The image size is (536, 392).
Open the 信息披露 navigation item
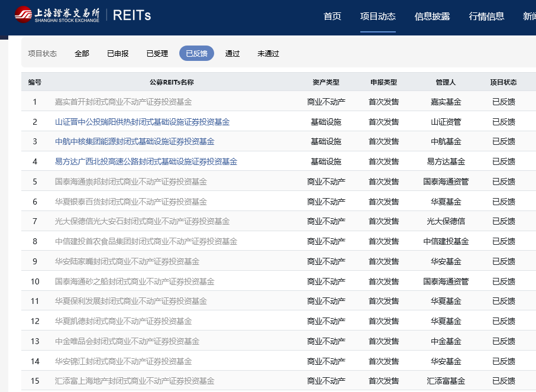(x=432, y=16)
